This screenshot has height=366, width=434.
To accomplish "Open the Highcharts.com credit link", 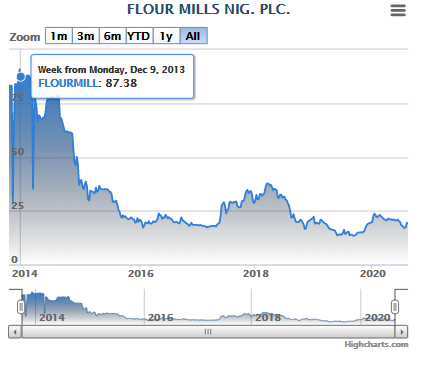I will pos(376,344).
